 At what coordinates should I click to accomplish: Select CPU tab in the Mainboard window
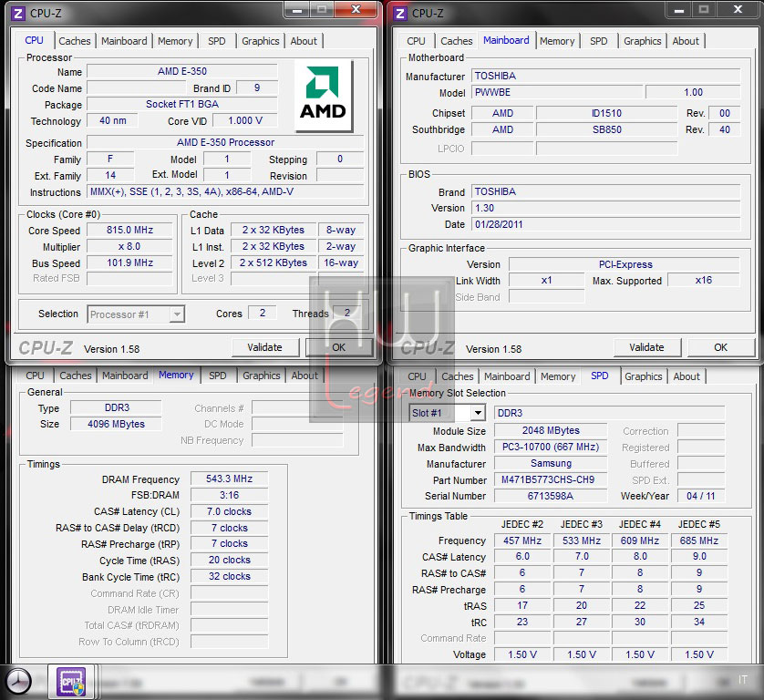click(416, 41)
